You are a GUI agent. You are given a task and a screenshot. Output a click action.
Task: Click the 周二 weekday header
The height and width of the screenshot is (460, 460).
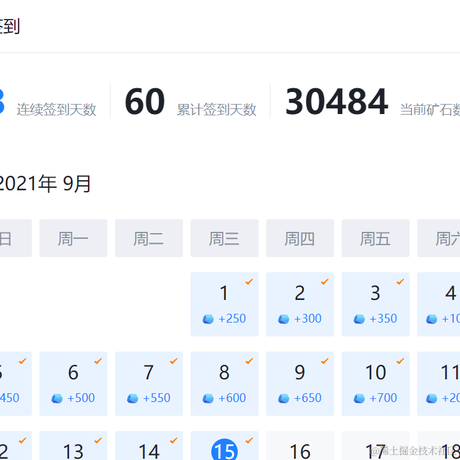click(x=149, y=238)
